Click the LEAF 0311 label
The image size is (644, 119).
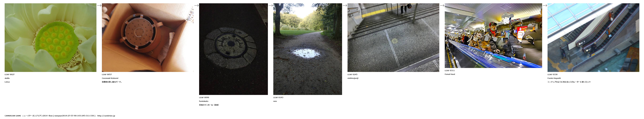click(x=450, y=70)
